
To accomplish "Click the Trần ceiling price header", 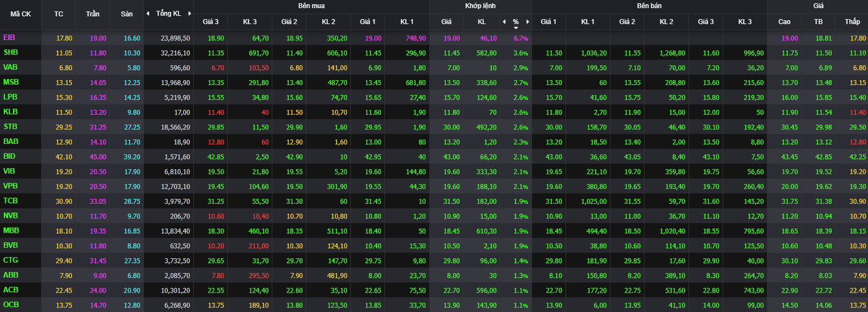I will (x=92, y=13).
